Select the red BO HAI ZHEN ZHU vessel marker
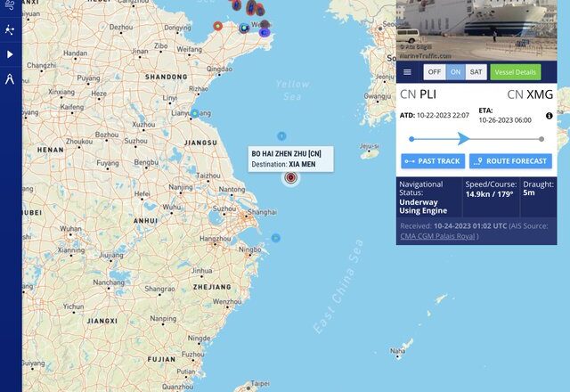570x392 pixels. click(x=291, y=177)
